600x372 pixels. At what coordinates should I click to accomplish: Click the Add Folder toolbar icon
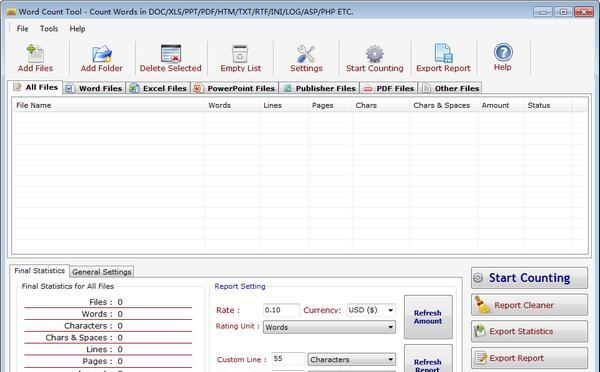tap(102, 54)
